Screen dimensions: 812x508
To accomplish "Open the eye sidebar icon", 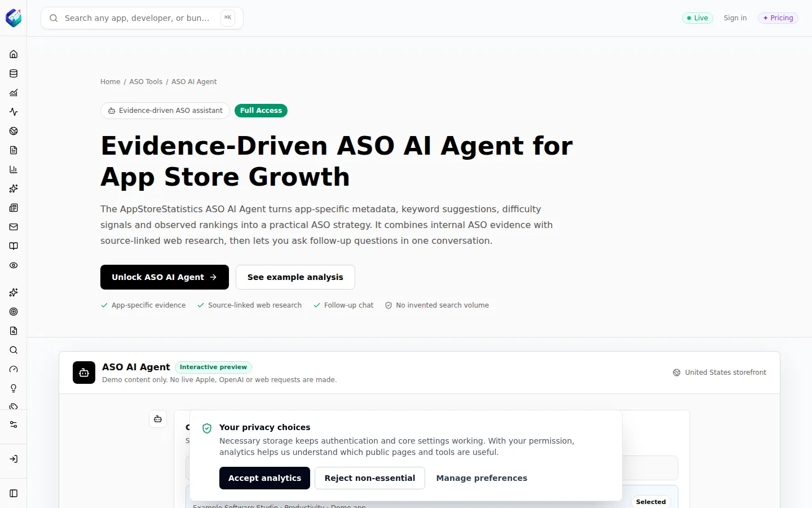I will coord(14,265).
